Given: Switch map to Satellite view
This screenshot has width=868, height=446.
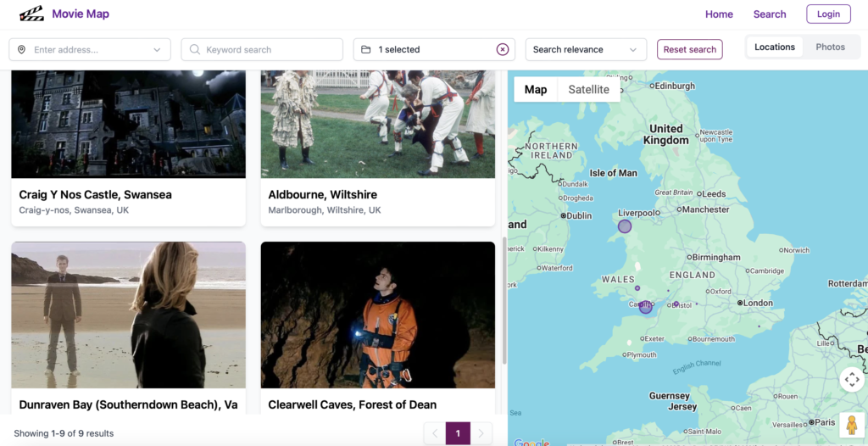Looking at the screenshot, I should [x=588, y=90].
